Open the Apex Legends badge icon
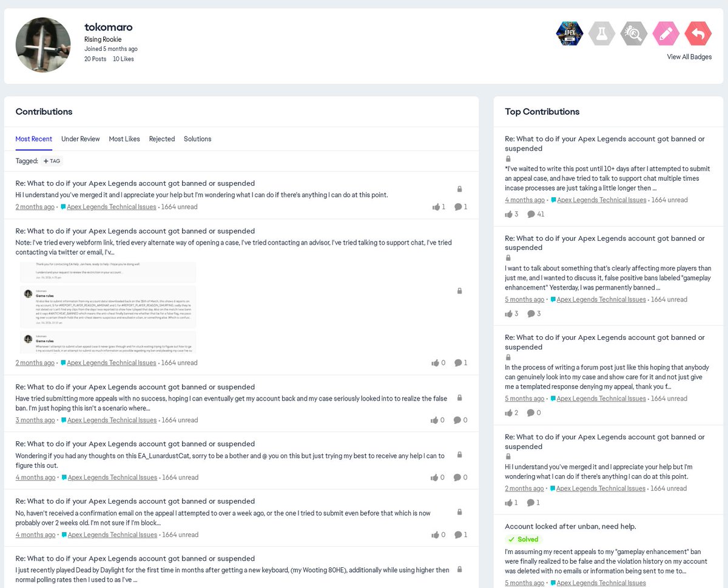This screenshot has height=588, width=728. [x=570, y=33]
